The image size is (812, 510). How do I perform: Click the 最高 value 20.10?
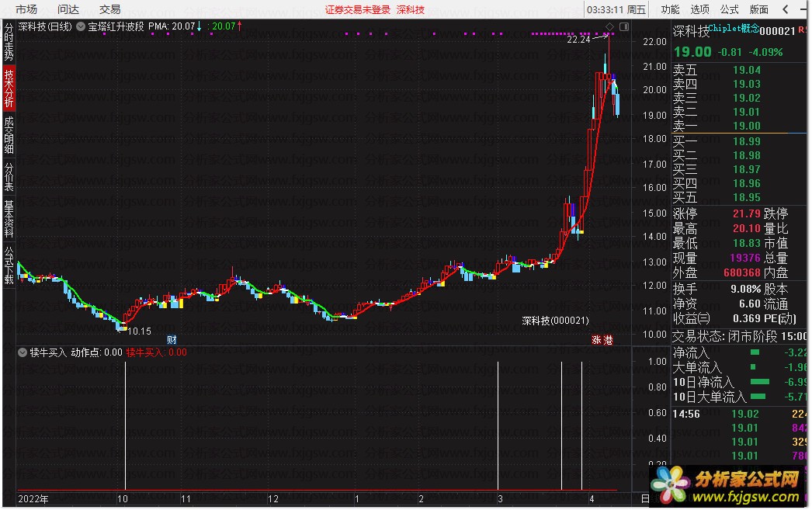[746, 228]
